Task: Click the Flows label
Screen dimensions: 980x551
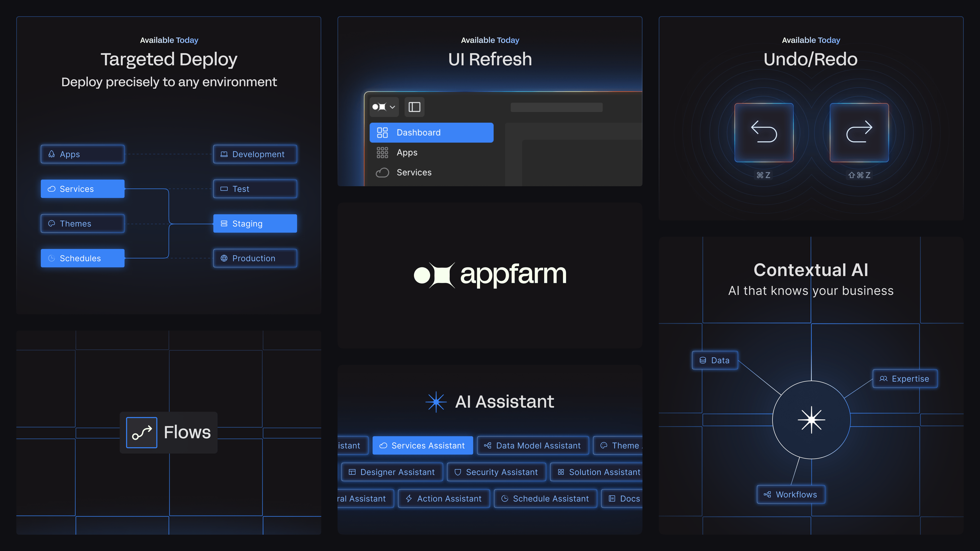Action: [x=187, y=432]
